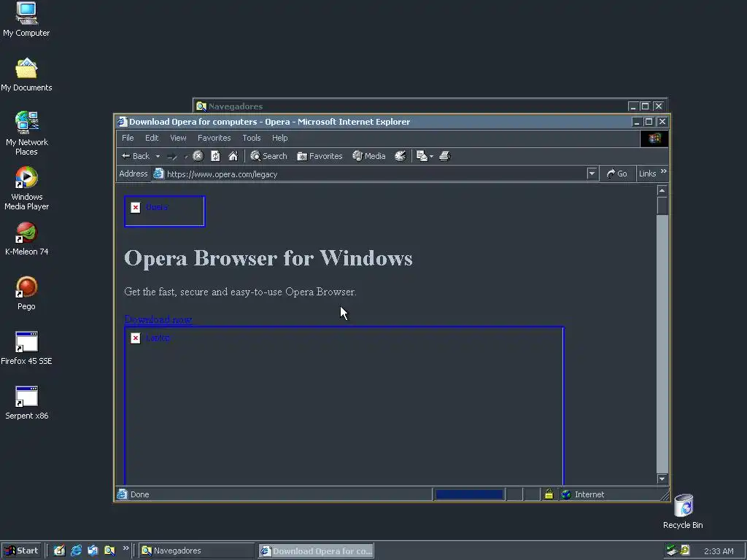The height and width of the screenshot is (560, 747).
Task: Open History with the clock icon
Action: pos(400,156)
